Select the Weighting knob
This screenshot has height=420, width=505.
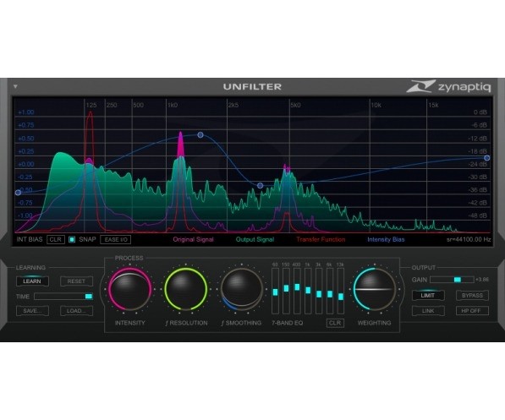374,289
